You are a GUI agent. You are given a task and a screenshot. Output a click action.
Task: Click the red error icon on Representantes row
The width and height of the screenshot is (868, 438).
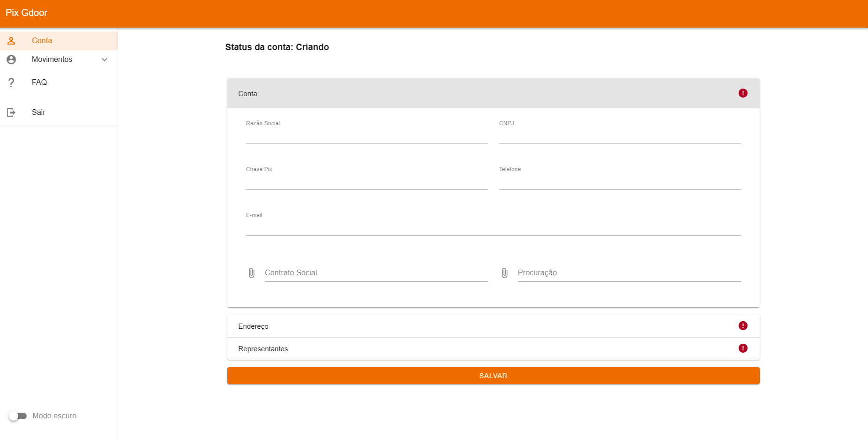(x=743, y=348)
